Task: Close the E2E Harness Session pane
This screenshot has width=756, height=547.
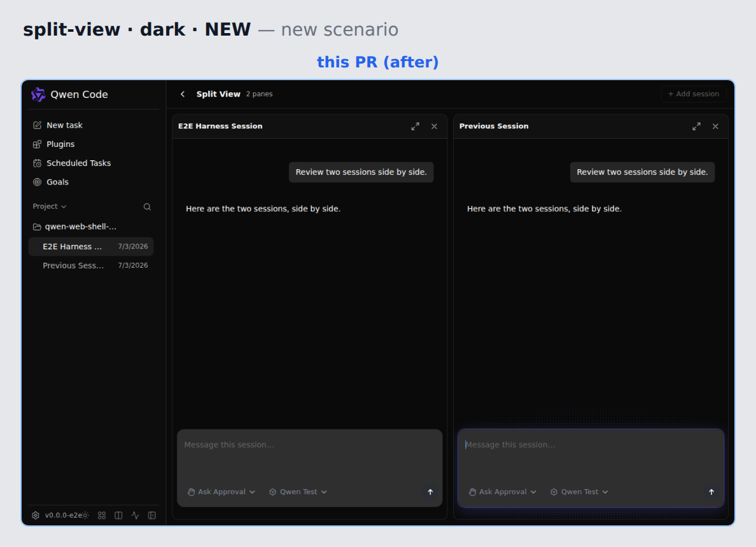Action: [x=435, y=127]
